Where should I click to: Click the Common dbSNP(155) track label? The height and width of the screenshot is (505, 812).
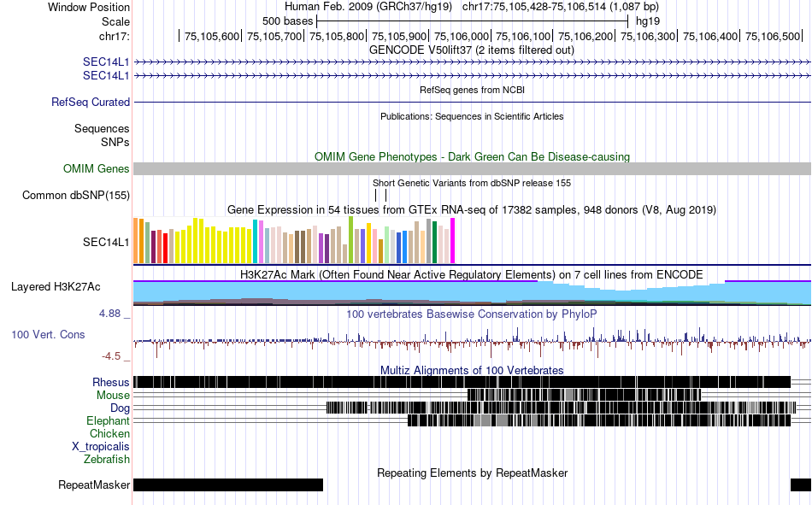coord(75,196)
